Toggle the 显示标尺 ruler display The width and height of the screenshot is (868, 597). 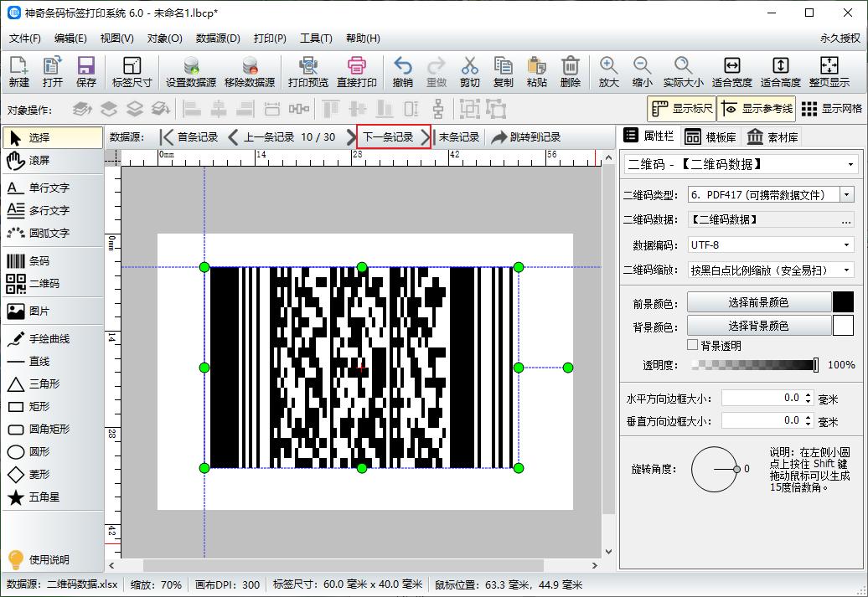tap(682, 109)
